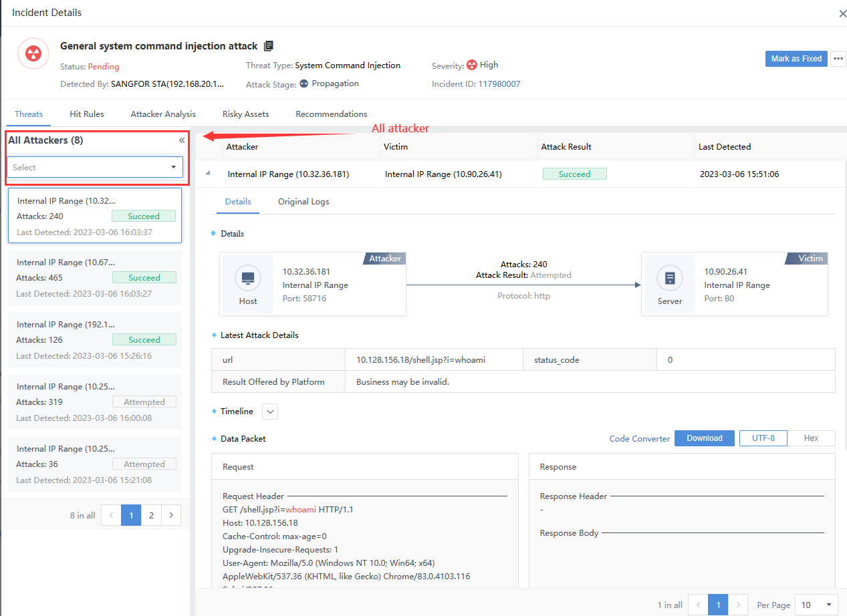The image size is (847, 616).
Task: Switch data packet encoding to Hex
Action: pyautogui.click(x=811, y=438)
